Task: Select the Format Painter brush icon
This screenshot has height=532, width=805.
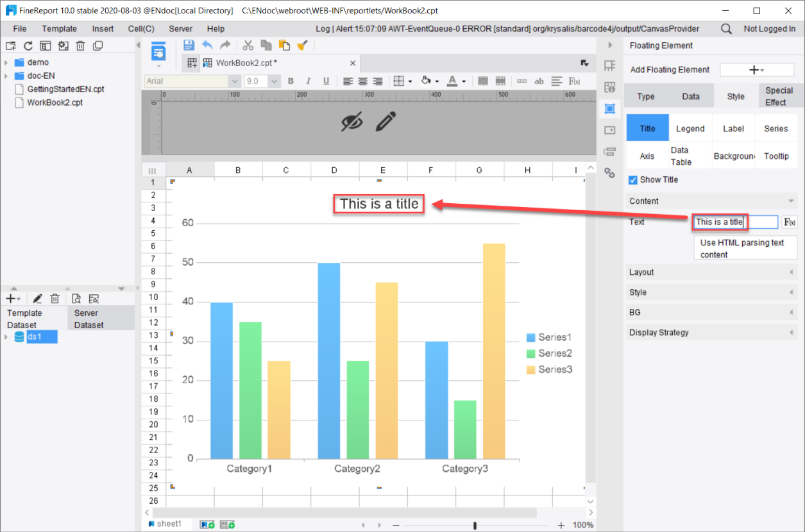Action: pos(301,45)
